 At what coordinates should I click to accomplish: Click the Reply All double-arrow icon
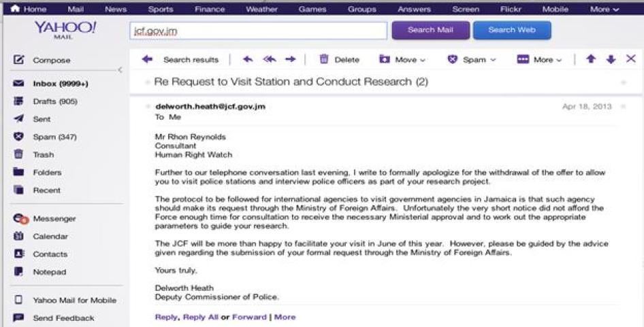point(270,60)
